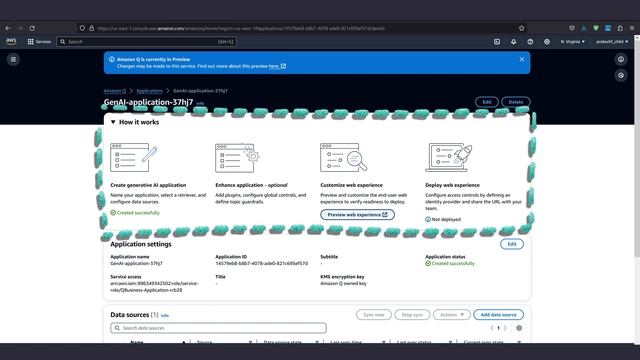Click the Deploy web experience rocket illustration
This screenshot has height=360, width=640.
pyautogui.click(x=449, y=158)
